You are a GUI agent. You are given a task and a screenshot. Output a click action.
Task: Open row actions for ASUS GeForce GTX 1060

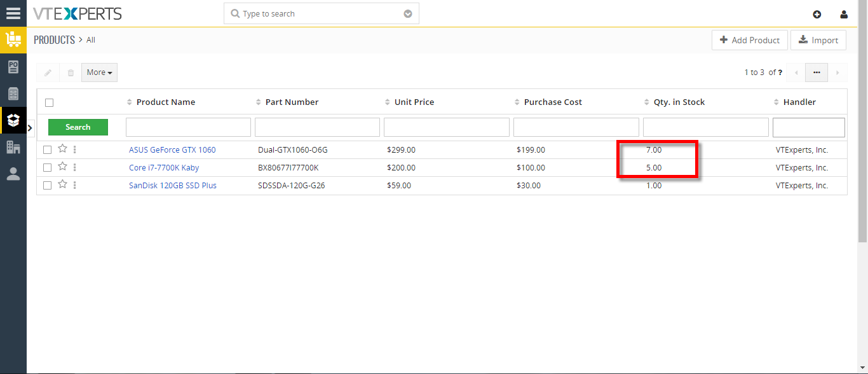(x=75, y=149)
